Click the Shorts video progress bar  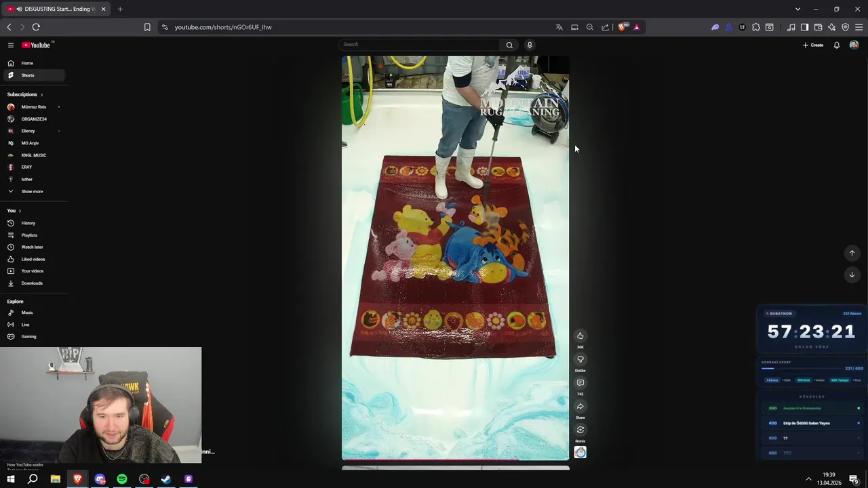(455, 460)
